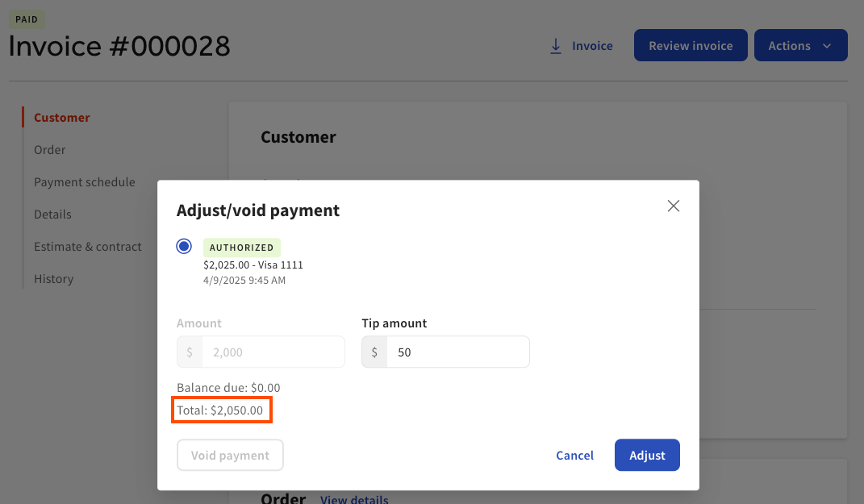This screenshot has width=864, height=504.
Task: Click the PAID status badge
Action: (x=27, y=19)
